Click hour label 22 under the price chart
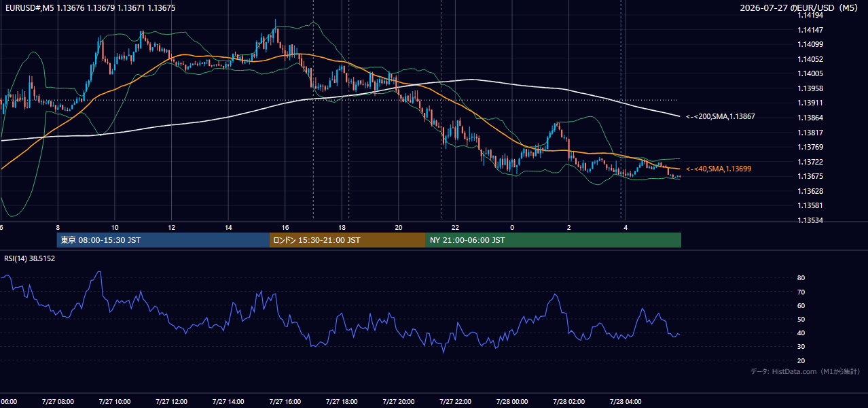Viewport: 868px width, 408px height. (456, 227)
